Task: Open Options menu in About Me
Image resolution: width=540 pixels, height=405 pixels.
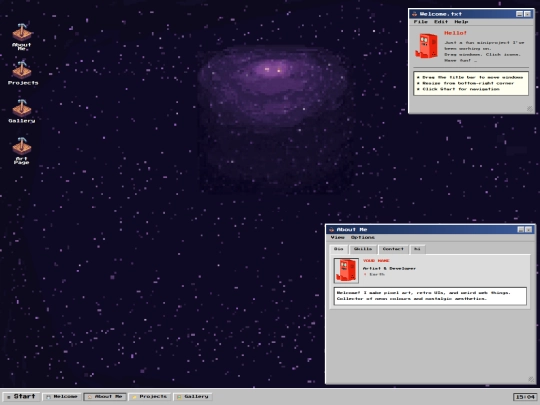Action: pyautogui.click(x=363, y=237)
